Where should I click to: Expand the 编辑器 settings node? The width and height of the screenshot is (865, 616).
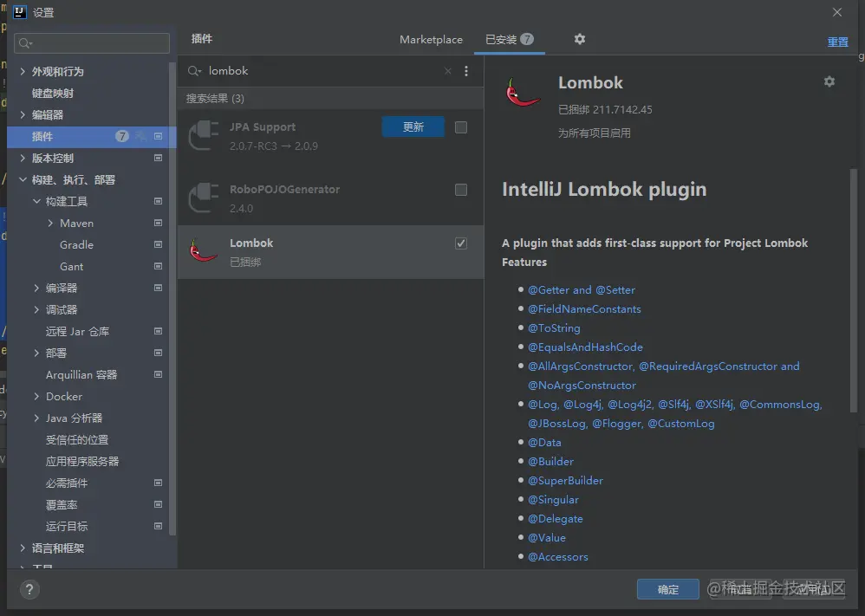point(23,114)
